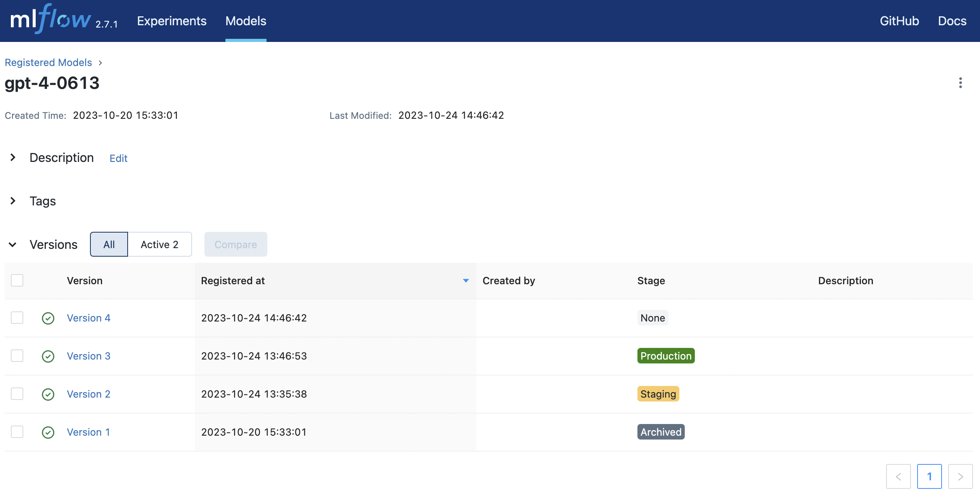Click the 2.7.1 version number

(x=107, y=24)
